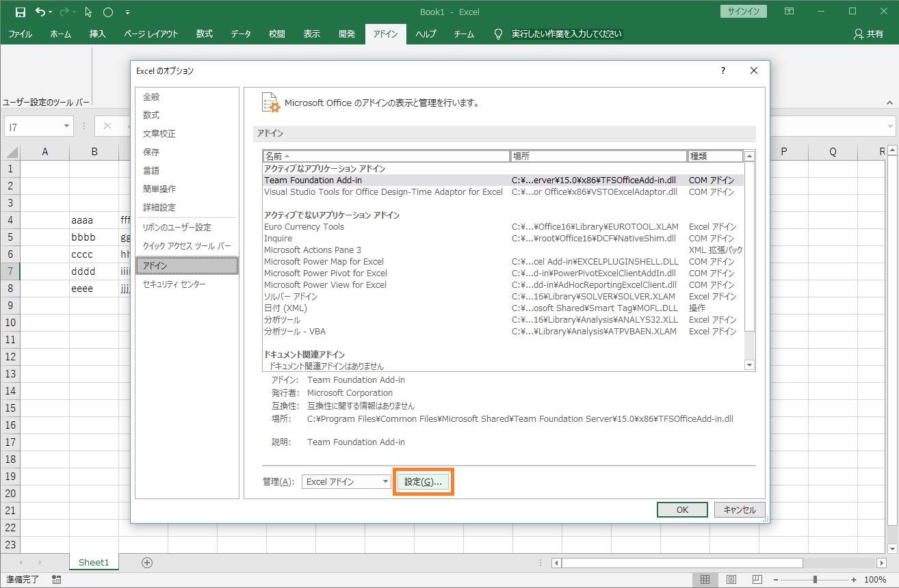Viewport: 899px width, 588px height.
Task: Open the ページ レイアウト ribbon tab
Action: 151,34
